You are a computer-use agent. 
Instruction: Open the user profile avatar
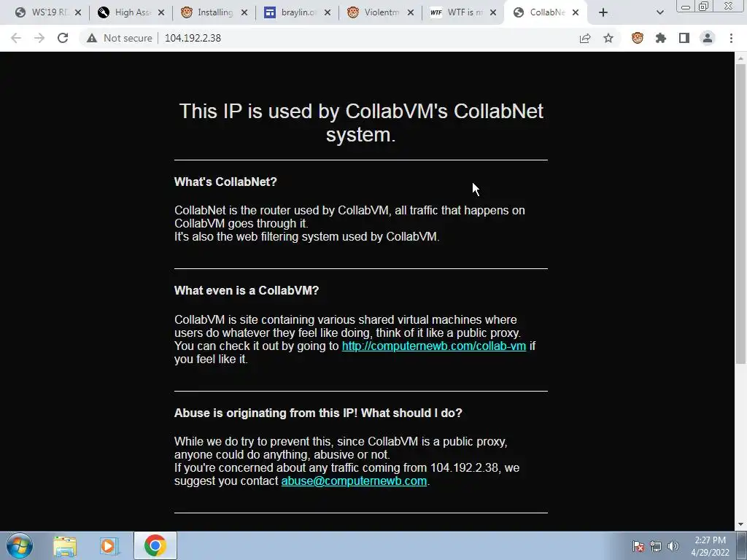click(708, 38)
